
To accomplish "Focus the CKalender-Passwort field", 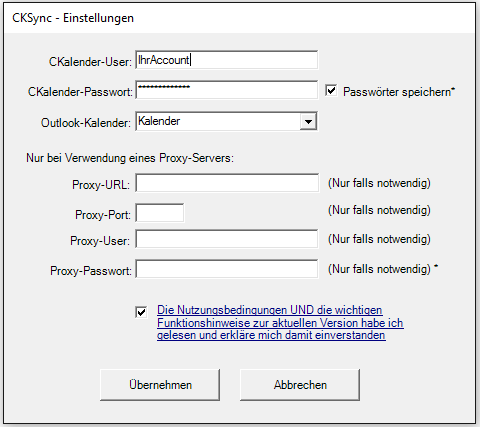I will (227, 90).
